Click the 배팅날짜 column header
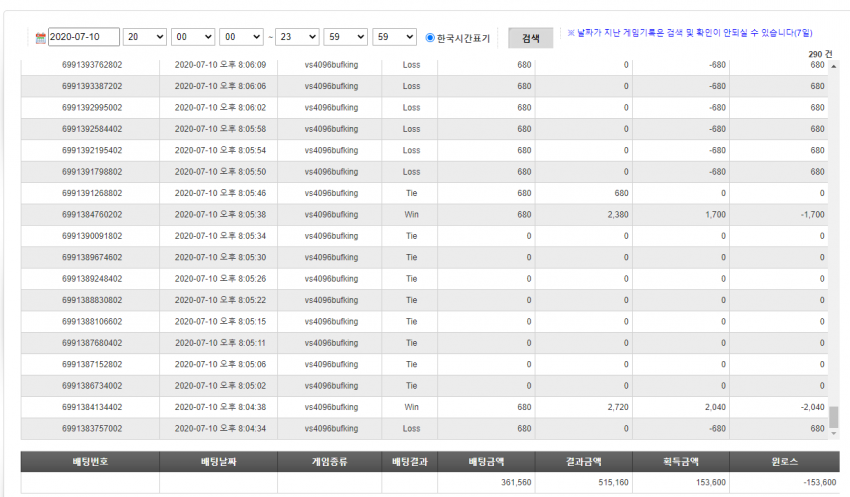 pos(218,462)
